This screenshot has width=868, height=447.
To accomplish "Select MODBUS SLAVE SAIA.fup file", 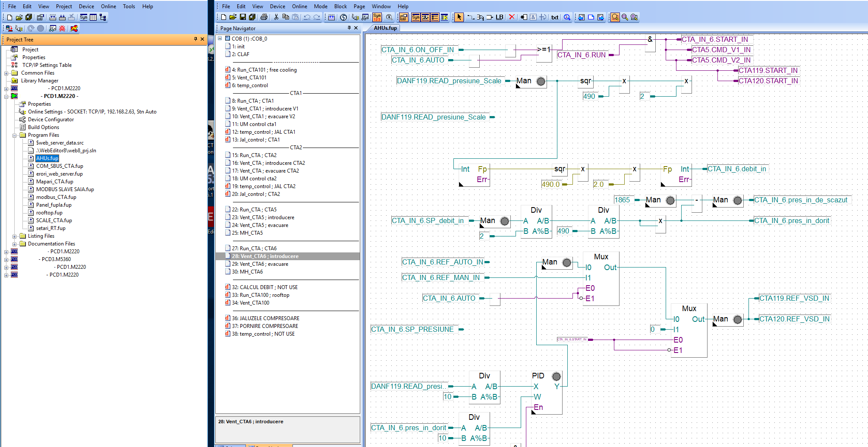I will click(65, 189).
